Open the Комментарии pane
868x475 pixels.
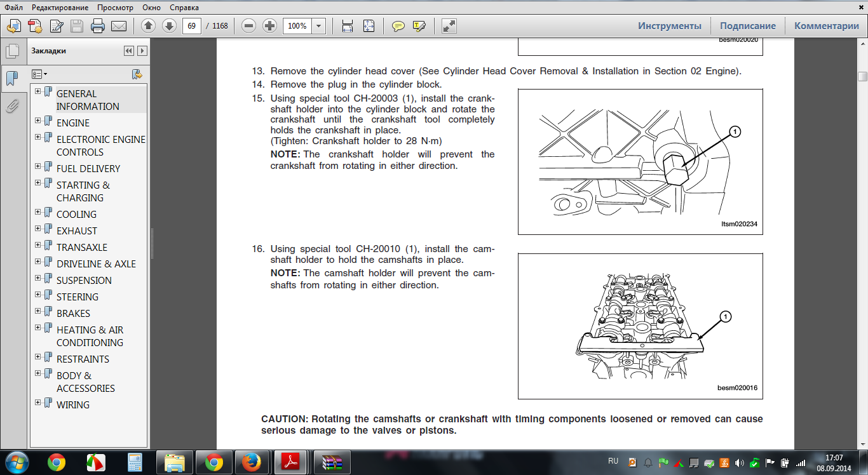(x=826, y=26)
